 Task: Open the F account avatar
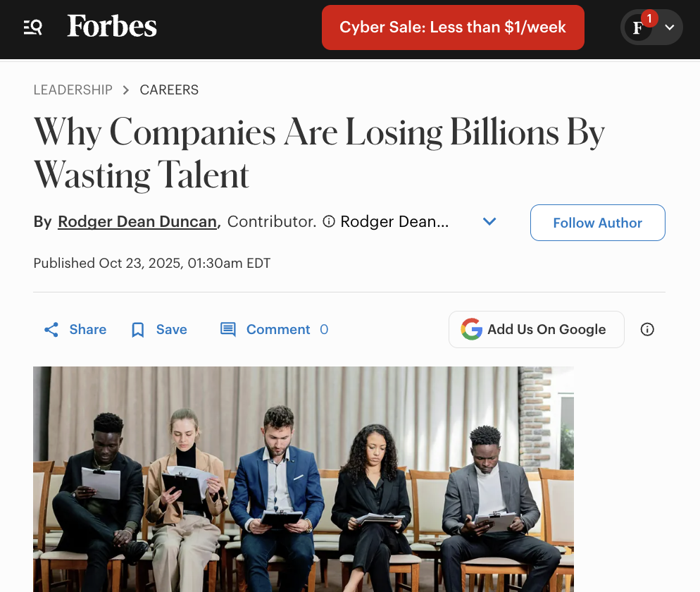point(637,29)
